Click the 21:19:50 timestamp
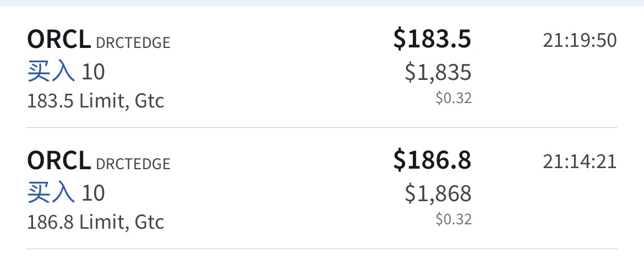This screenshot has height=264, width=644. coord(580,40)
